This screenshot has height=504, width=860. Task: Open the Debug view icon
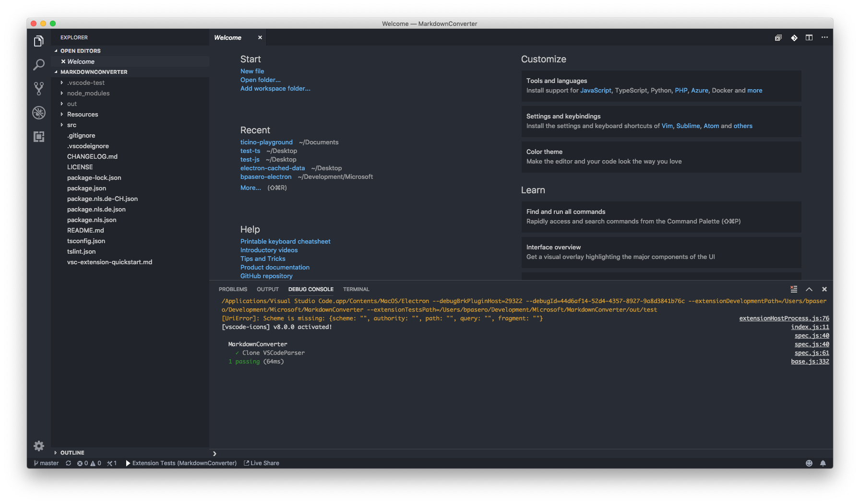[x=39, y=113]
